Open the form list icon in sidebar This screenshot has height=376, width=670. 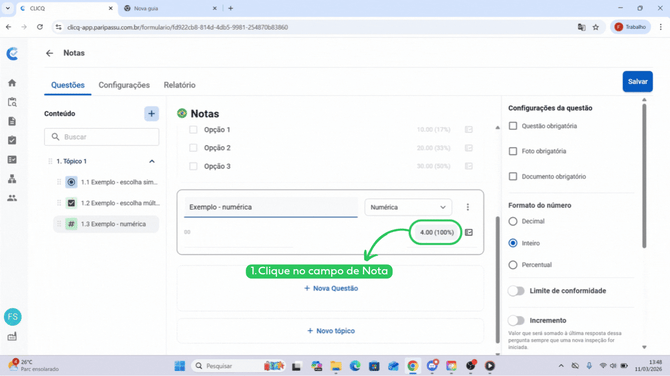click(12, 159)
